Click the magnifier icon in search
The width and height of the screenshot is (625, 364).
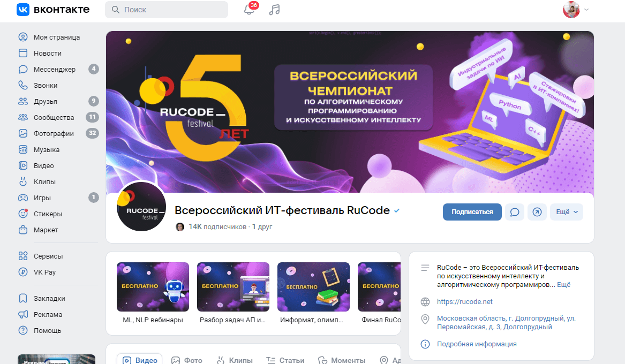point(116,10)
